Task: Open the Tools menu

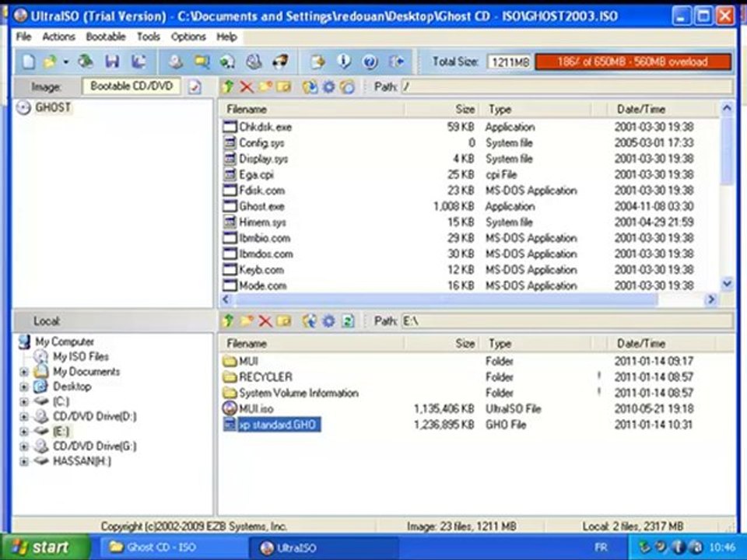Action: click(x=148, y=37)
